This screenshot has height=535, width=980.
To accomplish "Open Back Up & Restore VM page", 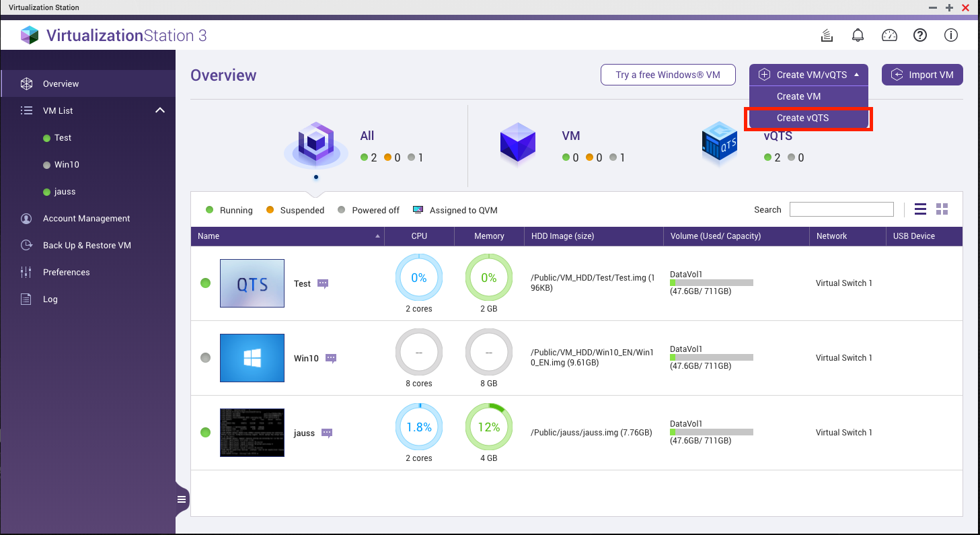I will tap(87, 246).
